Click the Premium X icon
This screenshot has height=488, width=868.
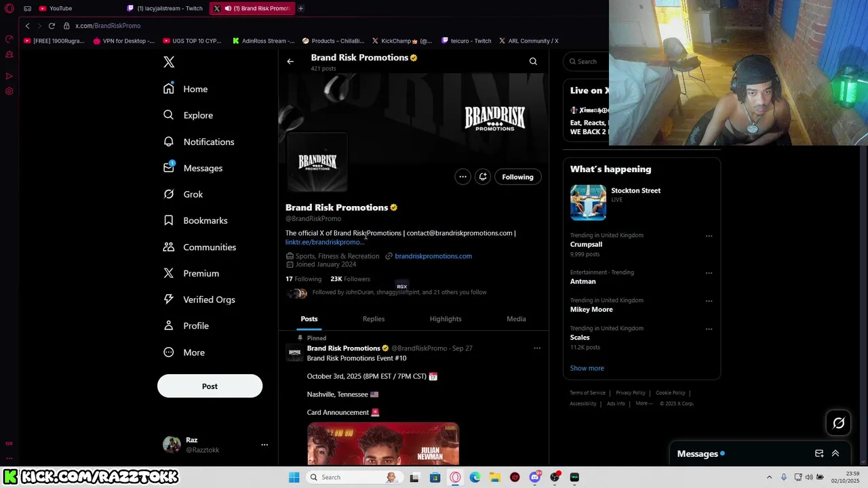[x=169, y=273]
